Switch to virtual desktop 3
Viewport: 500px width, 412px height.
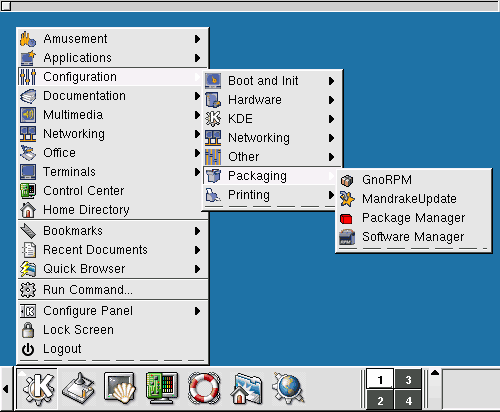408,379
